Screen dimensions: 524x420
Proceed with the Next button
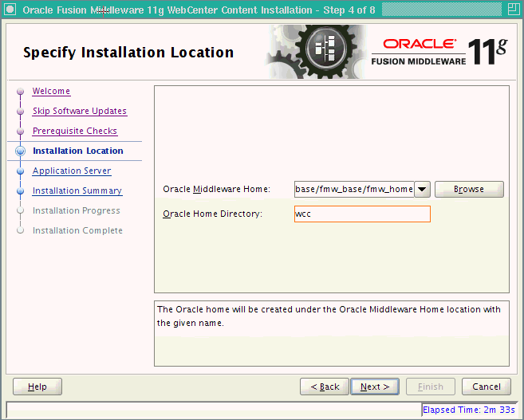[x=375, y=387]
